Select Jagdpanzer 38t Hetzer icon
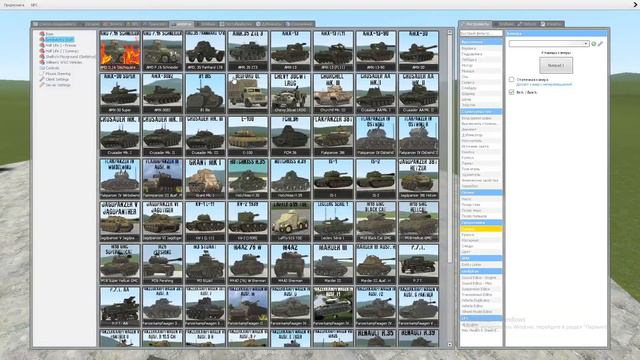The width and height of the screenshot is (640, 360). coord(418,179)
